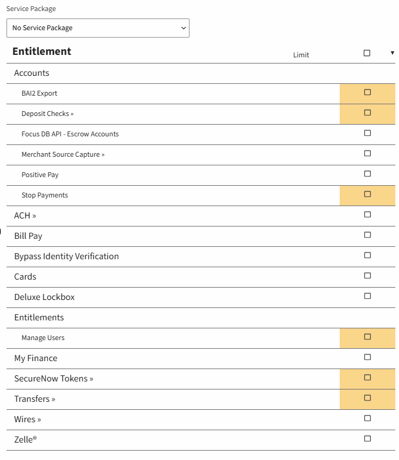Image resolution: width=399 pixels, height=460 pixels.
Task: Enable the Zelle checkbox
Action: pyautogui.click(x=367, y=438)
